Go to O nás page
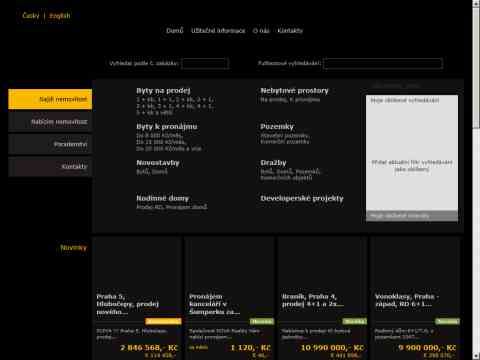This screenshot has height=360, width=480. pyautogui.click(x=261, y=31)
